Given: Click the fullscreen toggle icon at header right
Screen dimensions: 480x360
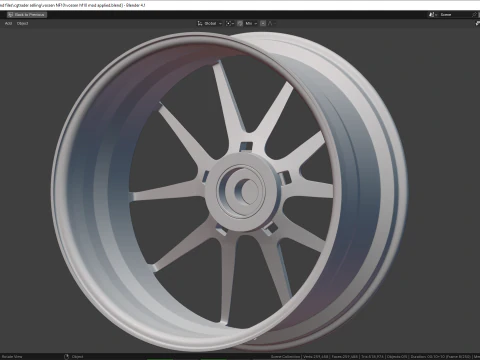Looking at the screenshot, I should 477,23.
